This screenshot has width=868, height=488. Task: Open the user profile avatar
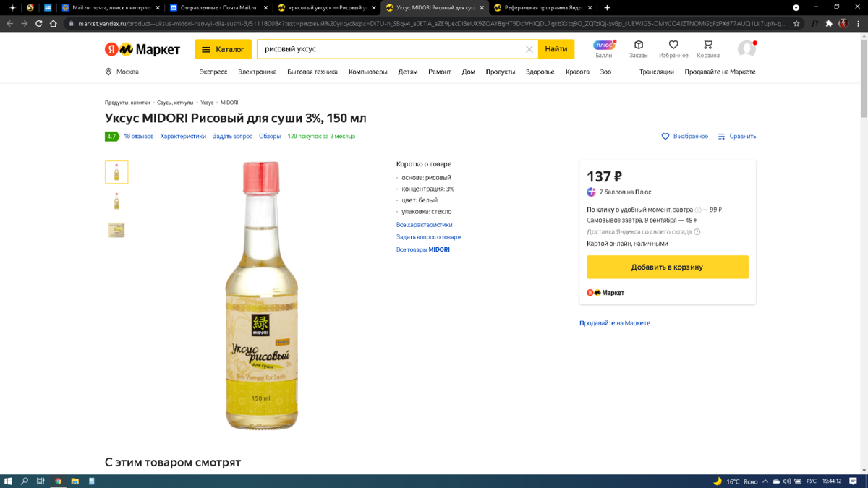[746, 48]
